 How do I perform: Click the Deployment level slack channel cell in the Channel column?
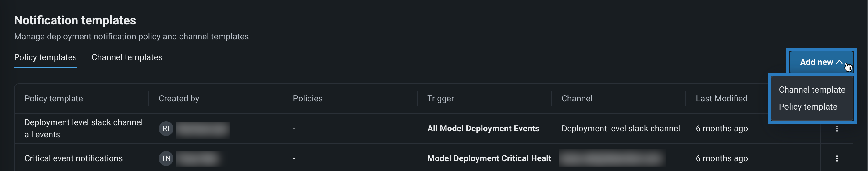tap(620, 129)
